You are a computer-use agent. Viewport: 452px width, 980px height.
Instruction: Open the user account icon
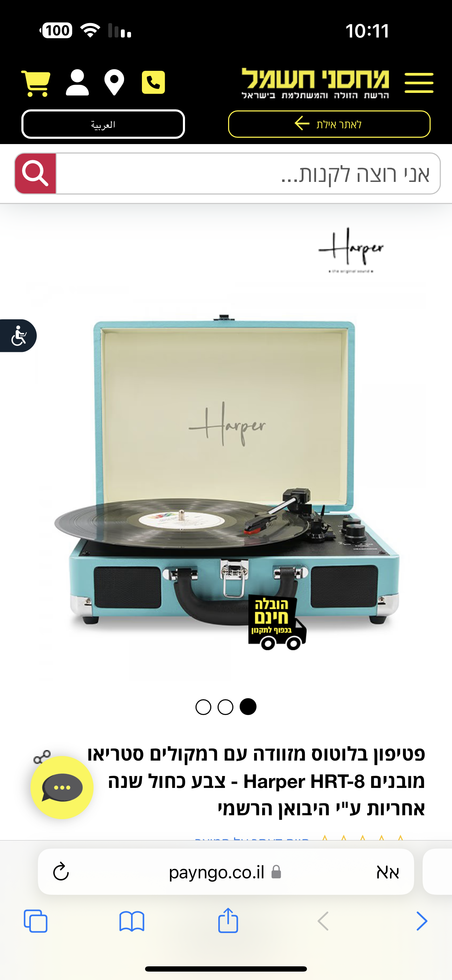pos(77,83)
